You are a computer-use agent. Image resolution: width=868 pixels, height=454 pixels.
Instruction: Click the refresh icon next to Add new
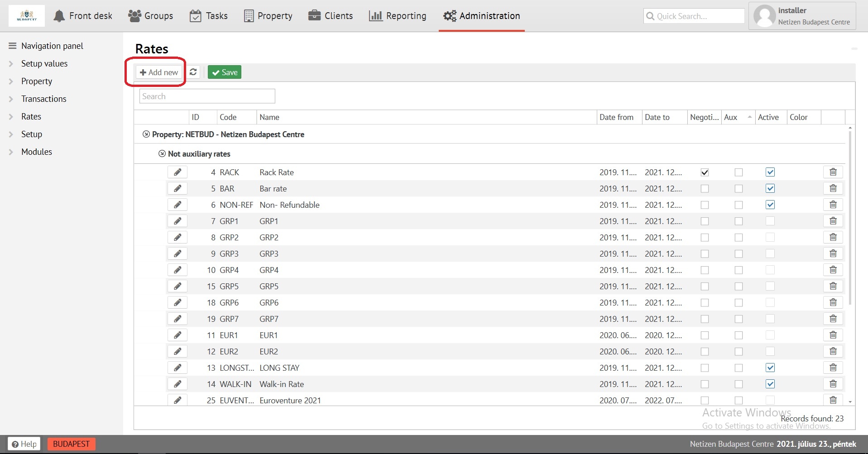(193, 72)
